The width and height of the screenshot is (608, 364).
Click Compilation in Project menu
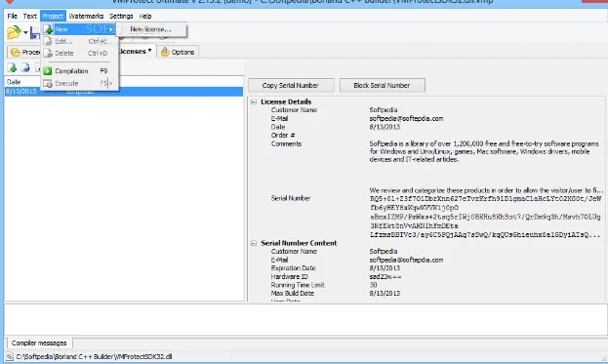(x=79, y=71)
